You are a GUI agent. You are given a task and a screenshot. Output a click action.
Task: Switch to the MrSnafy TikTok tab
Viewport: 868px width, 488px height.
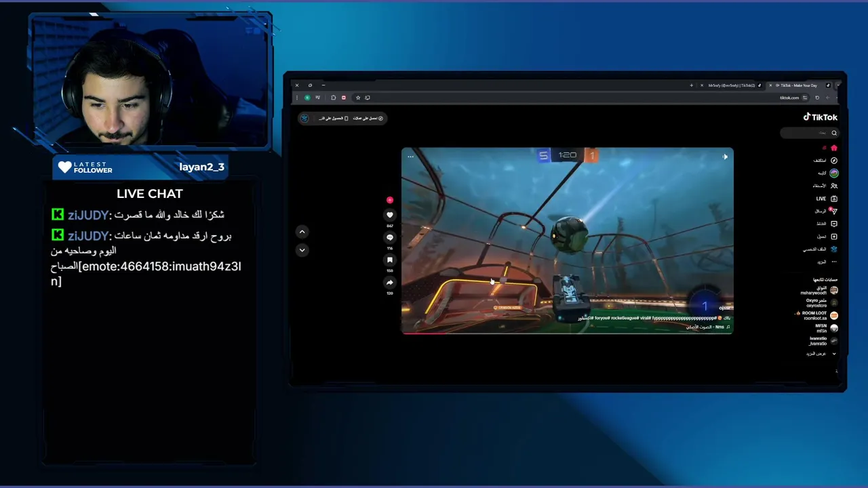pyautogui.click(x=732, y=85)
